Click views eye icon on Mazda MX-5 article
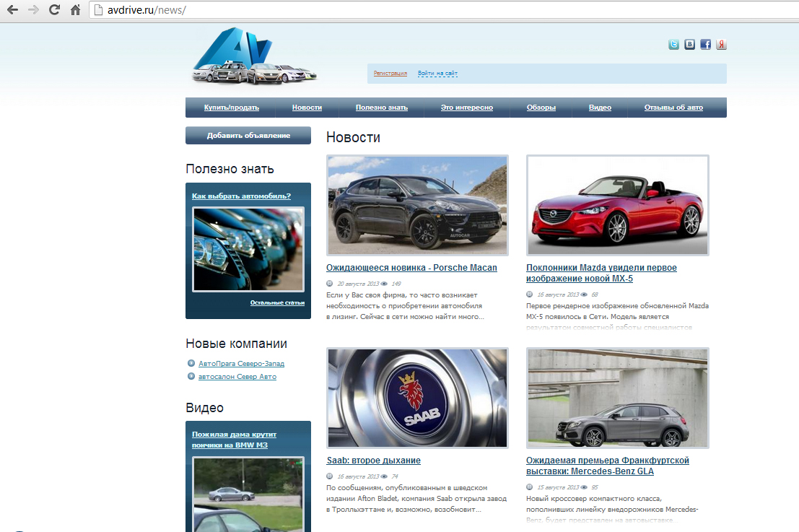The height and width of the screenshot is (532, 799). [x=584, y=295]
